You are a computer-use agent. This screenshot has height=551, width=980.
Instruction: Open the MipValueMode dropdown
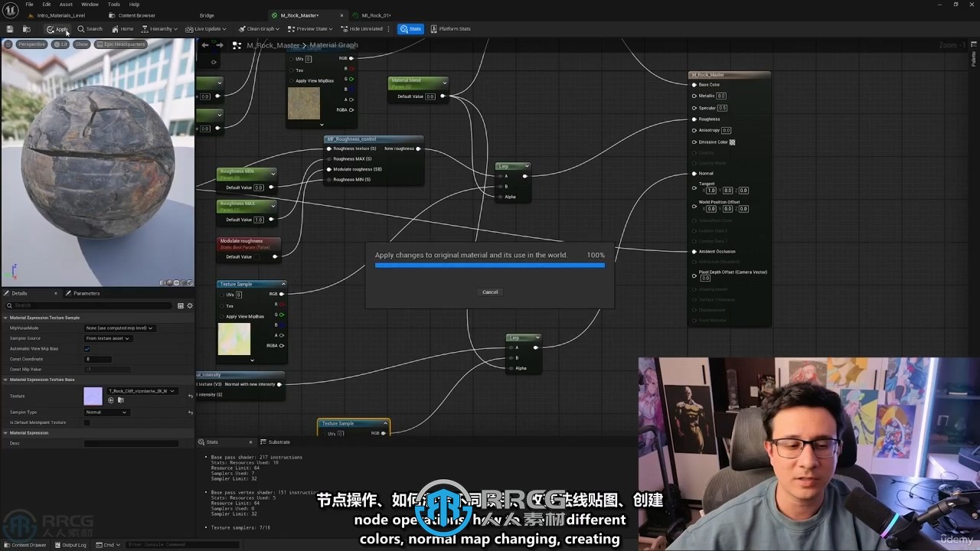119,328
